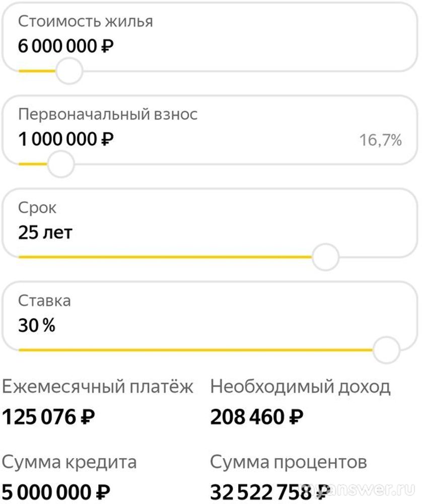Click the interest rate slider handle

(387, 349)
